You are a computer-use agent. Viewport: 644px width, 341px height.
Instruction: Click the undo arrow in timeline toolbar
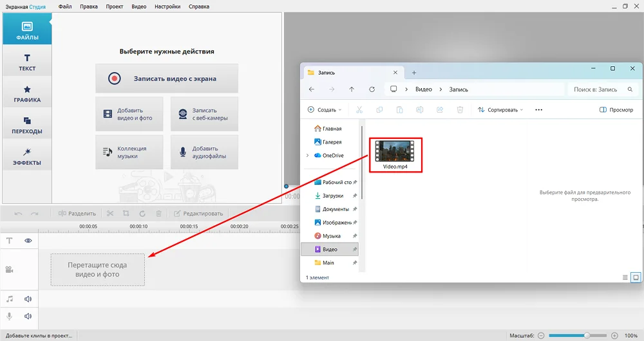18,214
